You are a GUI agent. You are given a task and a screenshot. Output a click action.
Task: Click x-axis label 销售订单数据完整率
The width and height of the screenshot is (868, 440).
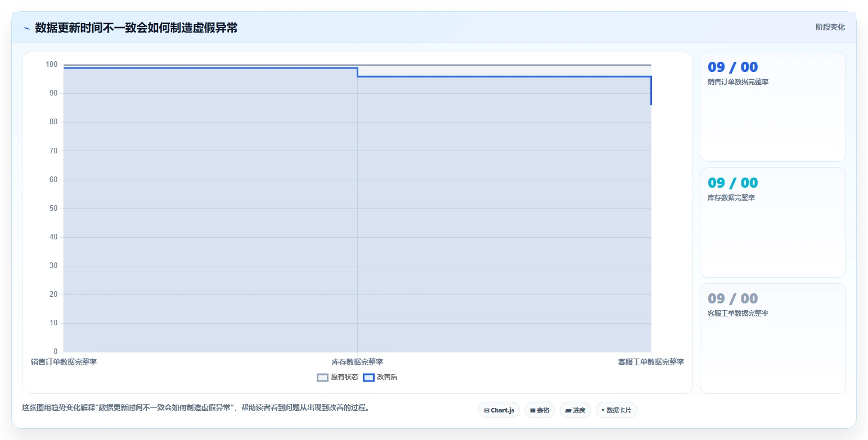[x=64, y=362]
